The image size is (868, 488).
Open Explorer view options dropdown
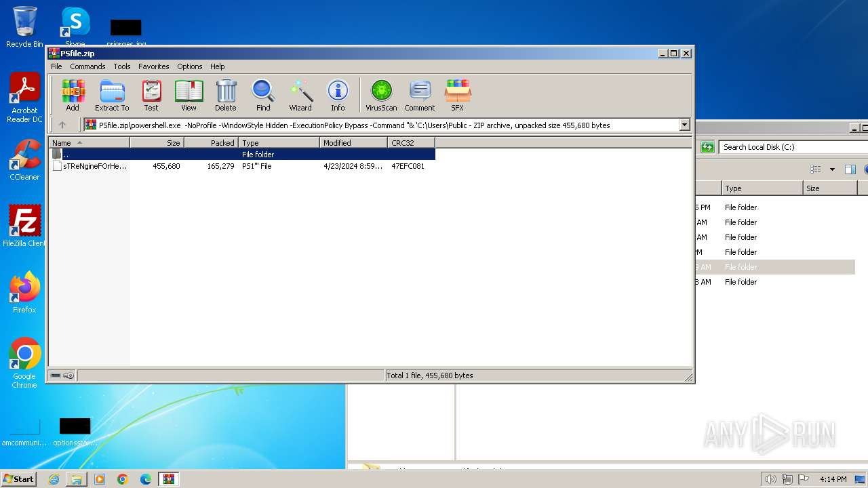click(x=832, y=169)
